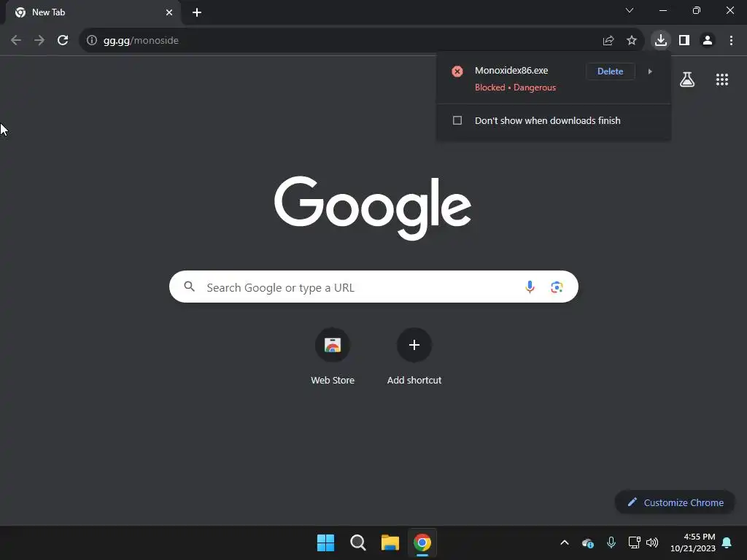Click Customize Chrome button

coord(675,502)
